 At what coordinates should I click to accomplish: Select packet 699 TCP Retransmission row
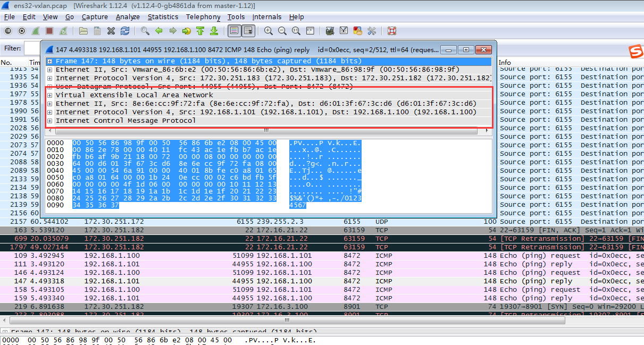[x=322, y=239]
